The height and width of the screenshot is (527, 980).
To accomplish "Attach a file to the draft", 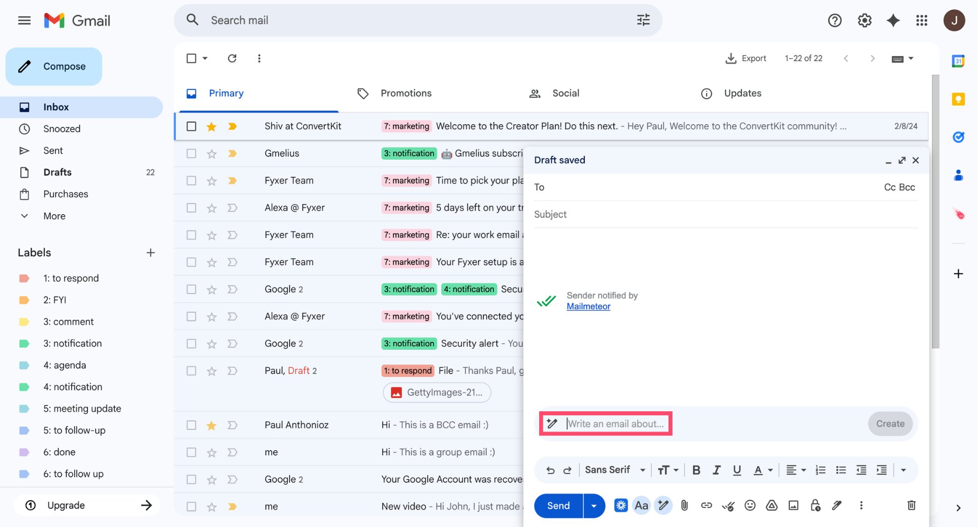I will pos(684,505).
